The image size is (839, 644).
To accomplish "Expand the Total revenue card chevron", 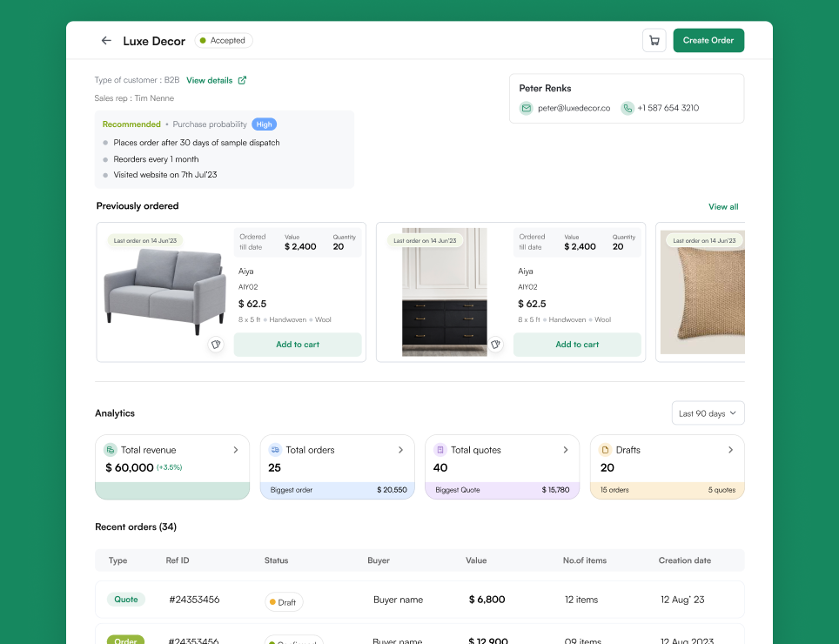I will pyautogui.click(x=235, y=450).
